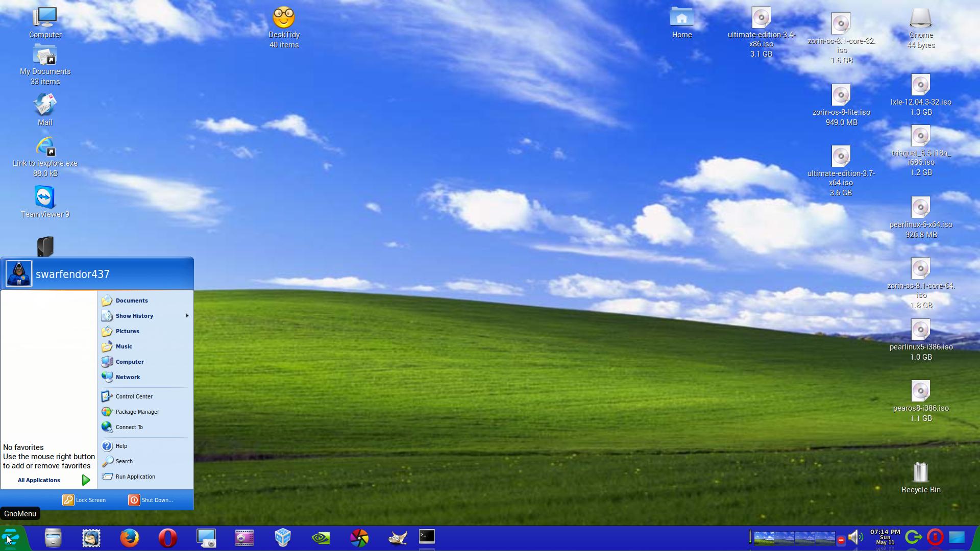This screenshot has height=551, width=980.
Task: Select Package Manager from menu
Action: coord(137,412)
